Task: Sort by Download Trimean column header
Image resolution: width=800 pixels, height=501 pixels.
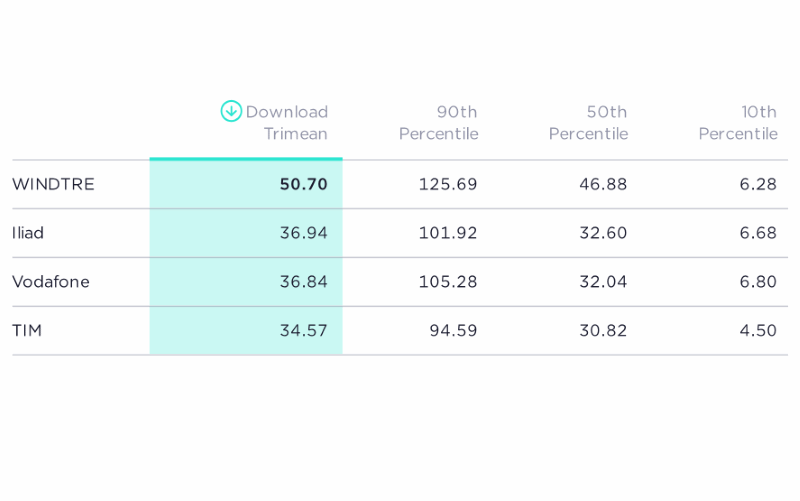Action: 286,123
